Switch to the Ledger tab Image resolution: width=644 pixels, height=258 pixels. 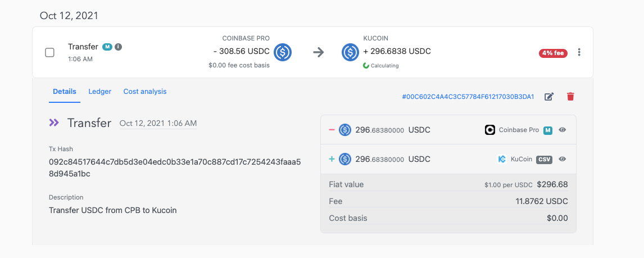100,92
